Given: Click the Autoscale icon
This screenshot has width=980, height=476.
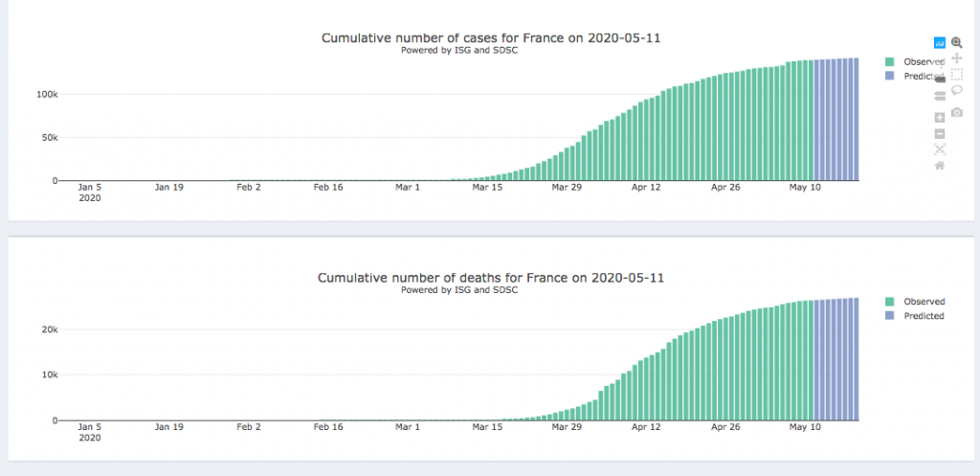Looking at the screenshot, I should coord(940,148).
